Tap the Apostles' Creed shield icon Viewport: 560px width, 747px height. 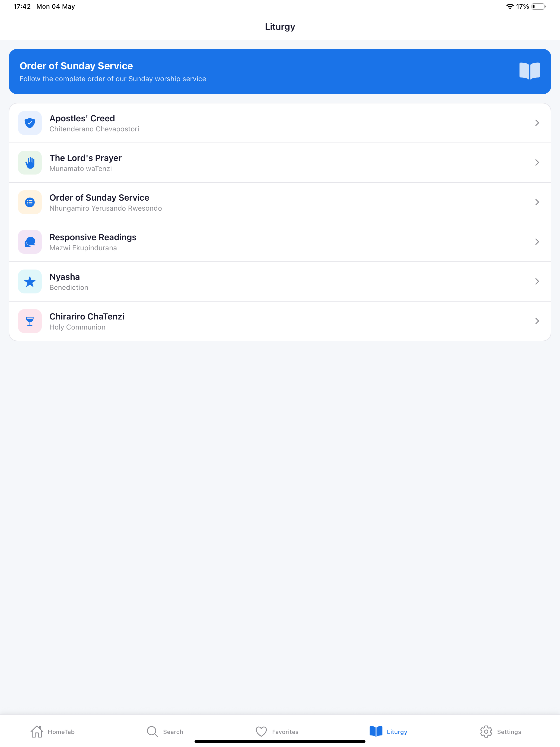[x=30, y=123]
